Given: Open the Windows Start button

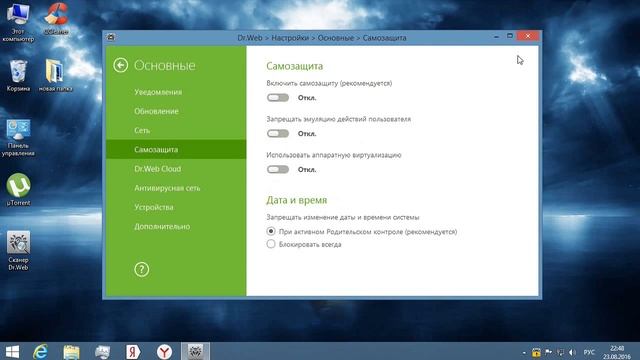Looking at the screenshot, I should point(12,352).
